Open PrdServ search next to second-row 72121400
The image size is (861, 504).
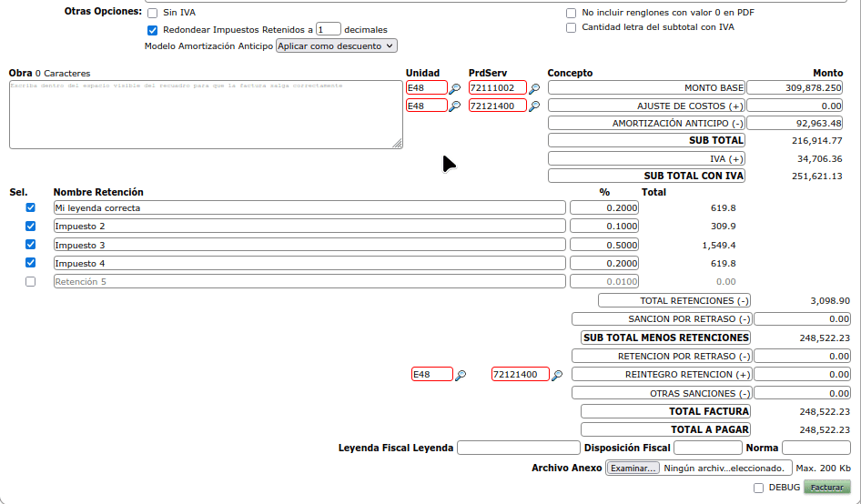click(534, 106)
